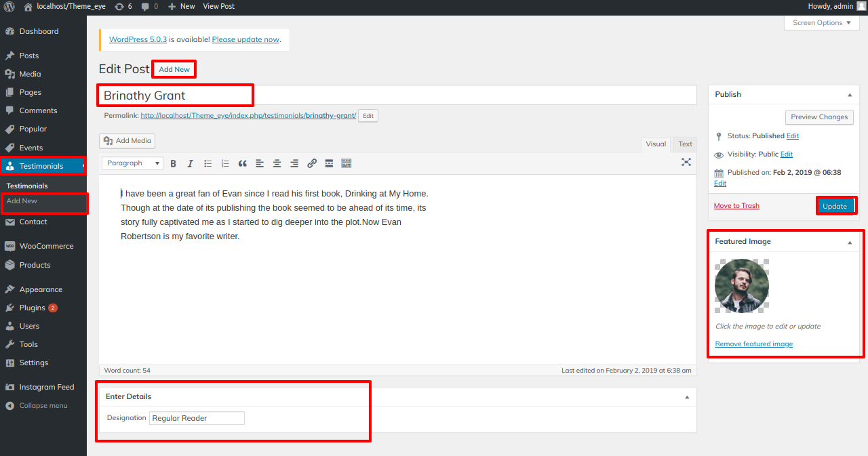Open the brinathy-grant permalink URL
Viewport: 868px width, 456px height.
click(x=248, y=116)
